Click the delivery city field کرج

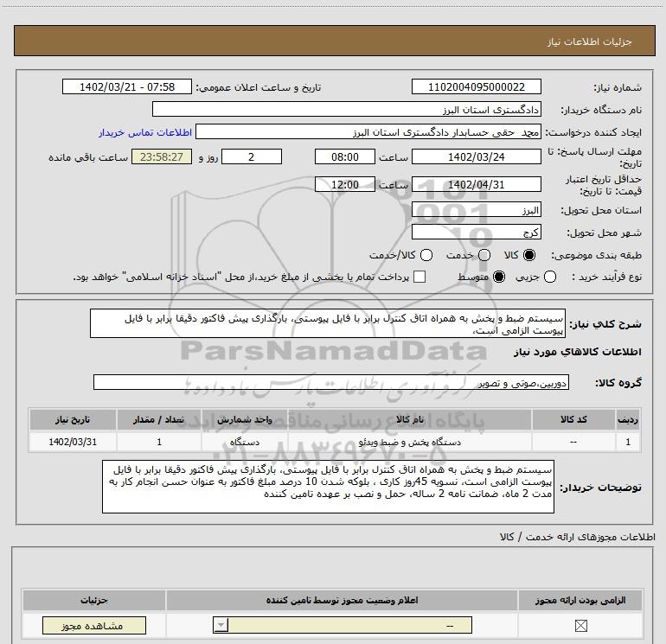476,233
